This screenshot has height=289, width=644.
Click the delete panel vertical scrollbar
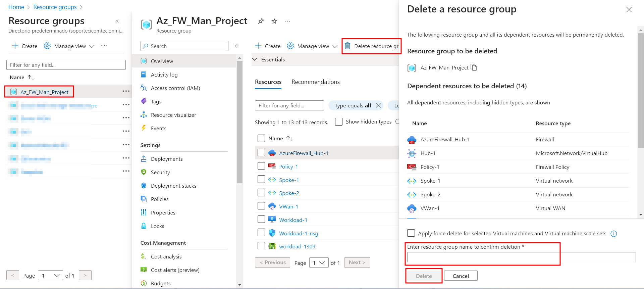tap(641, 91)
